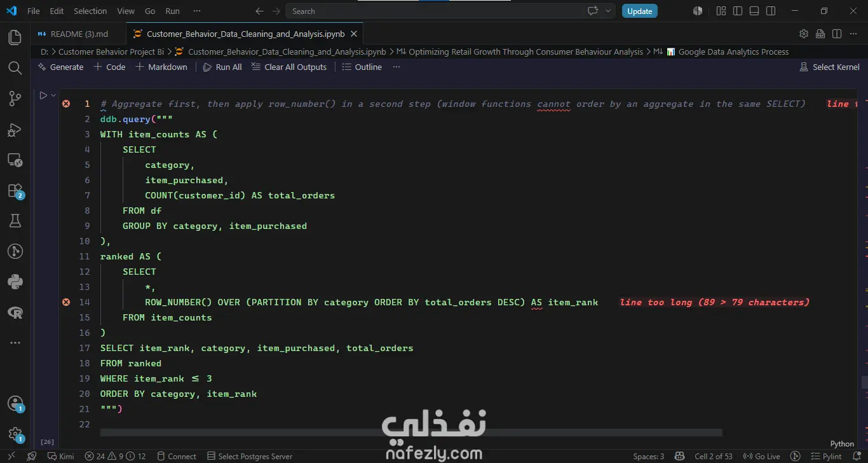Open the Edit menu
Image resolution: width=868 pixels, height=463 pixels.
57,11
